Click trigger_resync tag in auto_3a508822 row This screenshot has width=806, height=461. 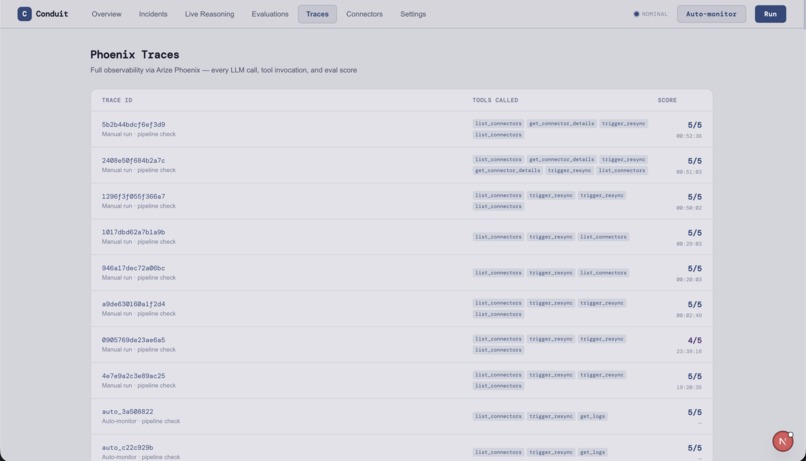(551, 416)
